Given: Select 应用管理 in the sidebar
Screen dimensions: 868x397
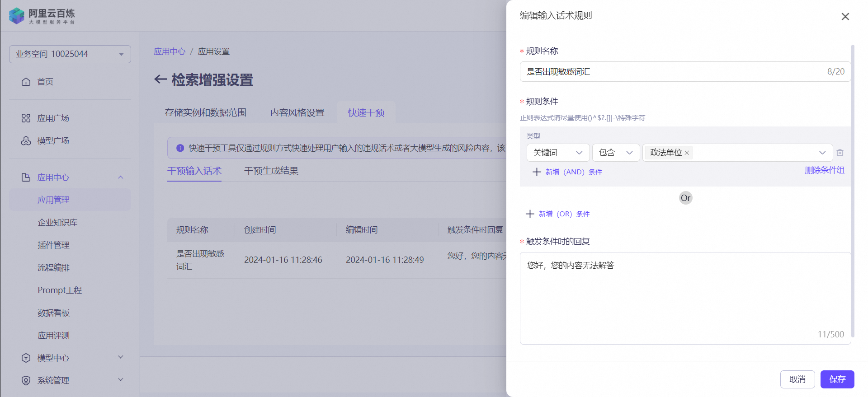Looking at the screenshot, I should point(70,200).
